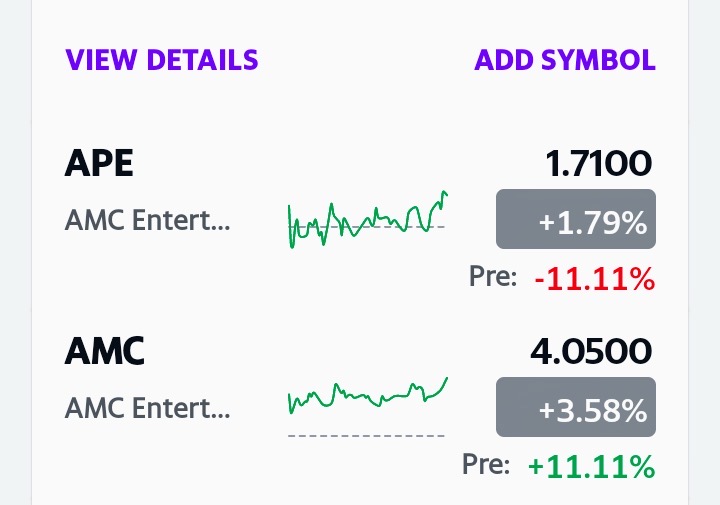The width and height of the screenshot is (720, 505).
Task: Click the dashed baseline under AMC chart
Action: click(x=366, y=435)
